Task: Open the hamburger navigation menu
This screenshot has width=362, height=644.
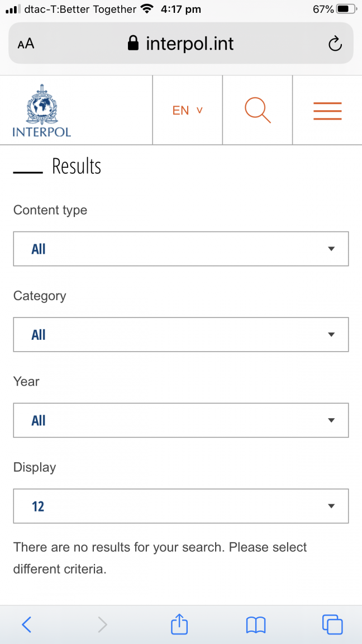Action: [327, 111]
